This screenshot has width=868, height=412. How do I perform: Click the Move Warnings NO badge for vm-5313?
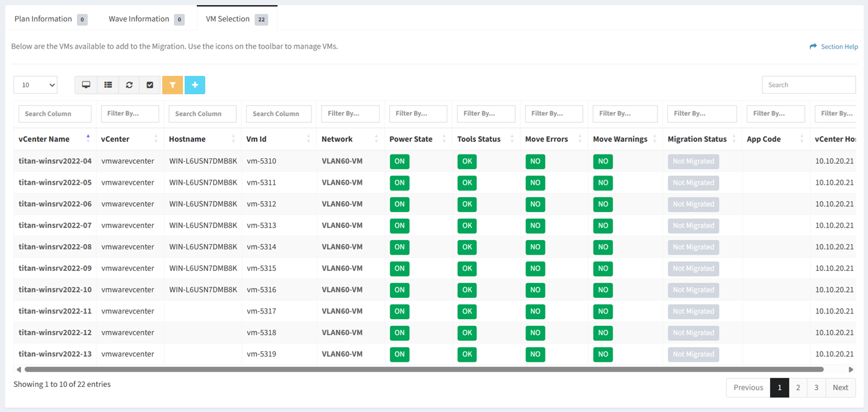603,226
